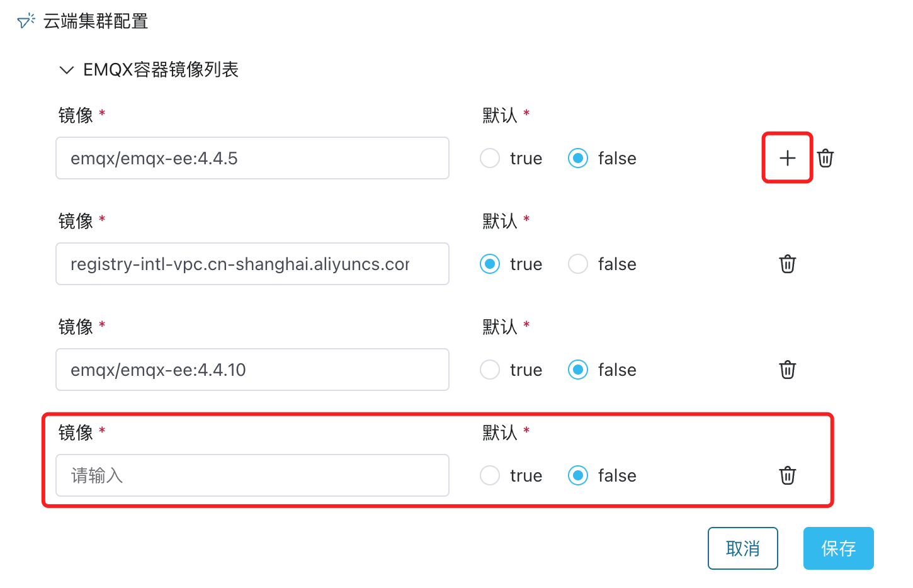Click the 云端集群配置 header icon
913x588 pixels.
pyautogui.click(x=26, y=21)
